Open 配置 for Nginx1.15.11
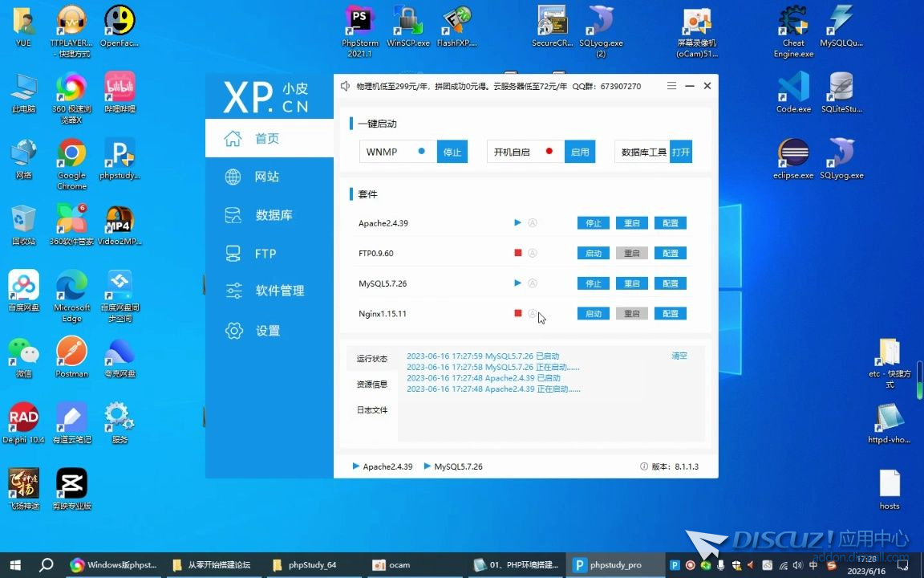Image resolution: width=924 pixels, height=578 pixels. [x=670, y=313]
